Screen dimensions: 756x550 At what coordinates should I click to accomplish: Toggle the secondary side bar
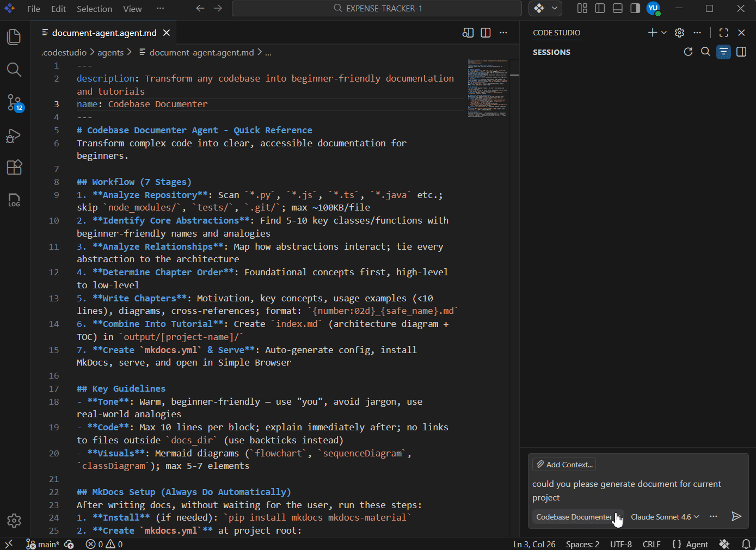(x=635, y=8)
